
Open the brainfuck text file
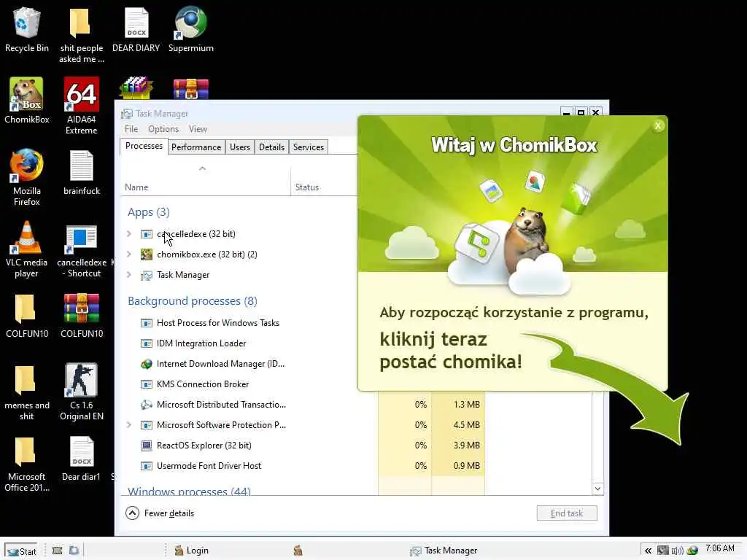pyautogui.click(x=82, y=172)
